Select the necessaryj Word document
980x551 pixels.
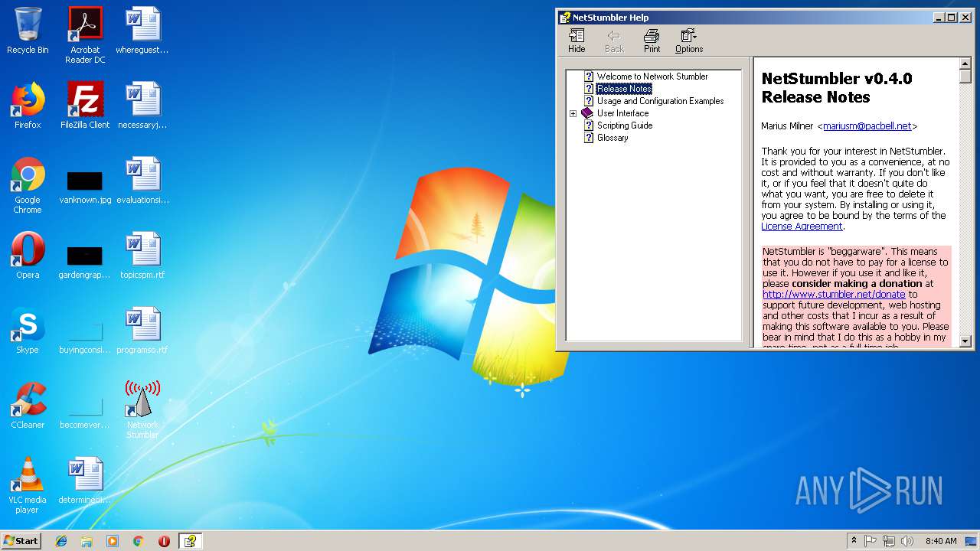coord(142,106)
